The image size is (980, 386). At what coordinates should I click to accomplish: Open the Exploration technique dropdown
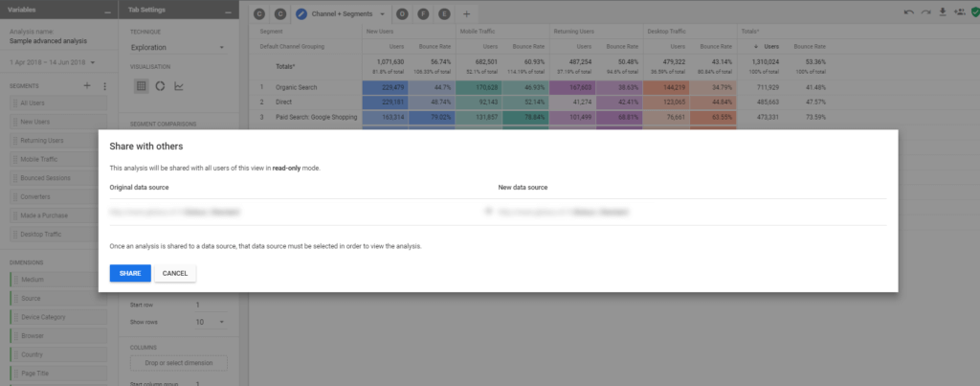click(178, 46)
